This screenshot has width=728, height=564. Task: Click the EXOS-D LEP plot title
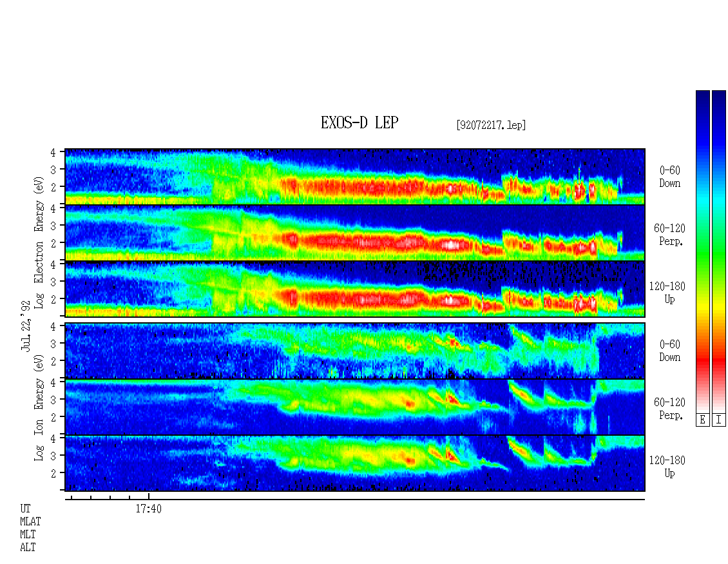[x=359, y=122]
